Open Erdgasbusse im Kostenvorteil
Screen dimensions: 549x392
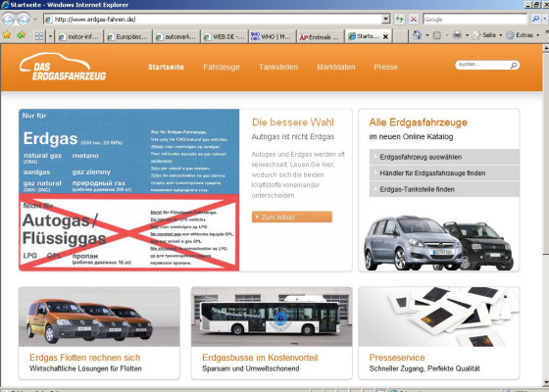(260, 358)
